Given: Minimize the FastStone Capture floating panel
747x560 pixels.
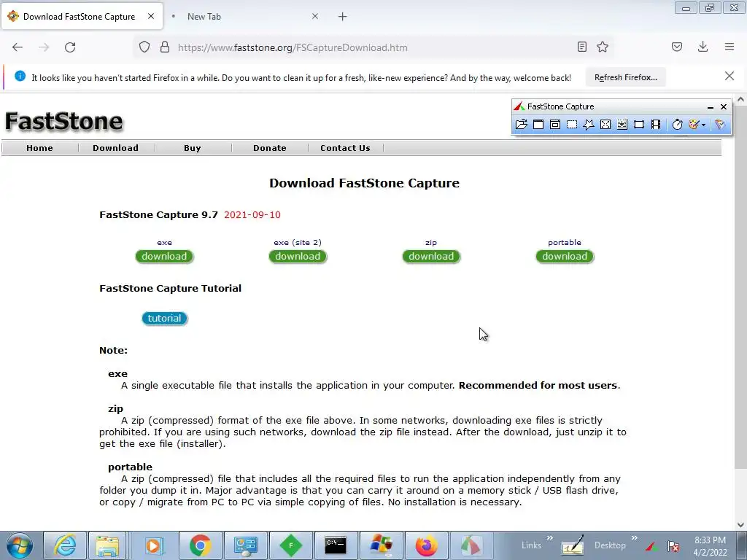Looking at the screenshot, I should tap(711, 106).
